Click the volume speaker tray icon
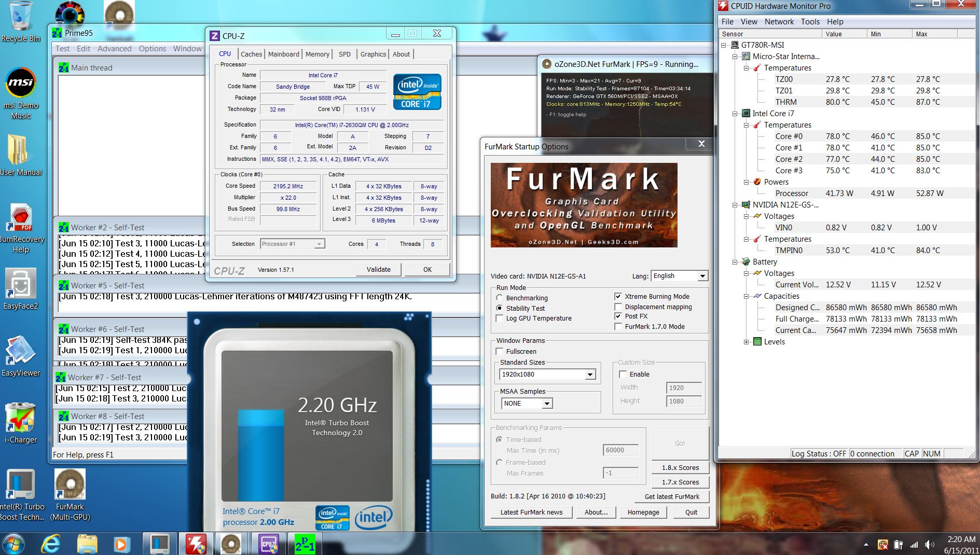 coord(929,545)
